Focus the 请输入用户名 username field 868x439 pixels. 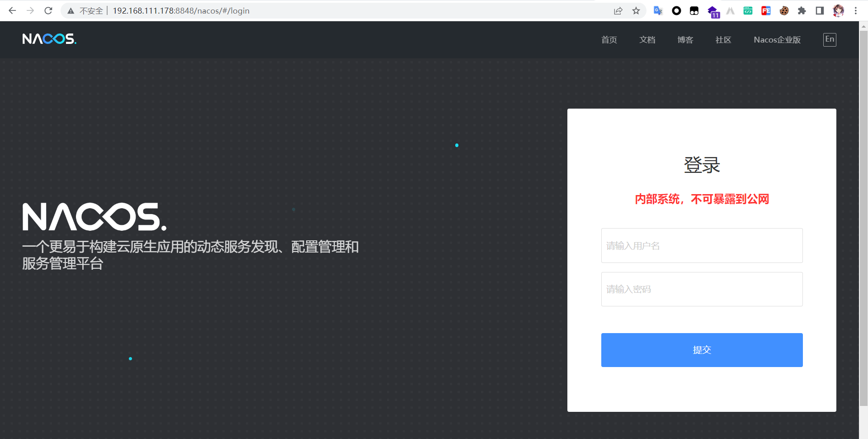click(x=702, y=245)
